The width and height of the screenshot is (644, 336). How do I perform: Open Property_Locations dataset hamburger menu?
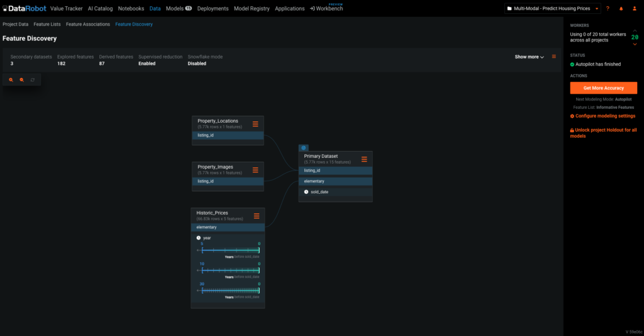[255, 124]
